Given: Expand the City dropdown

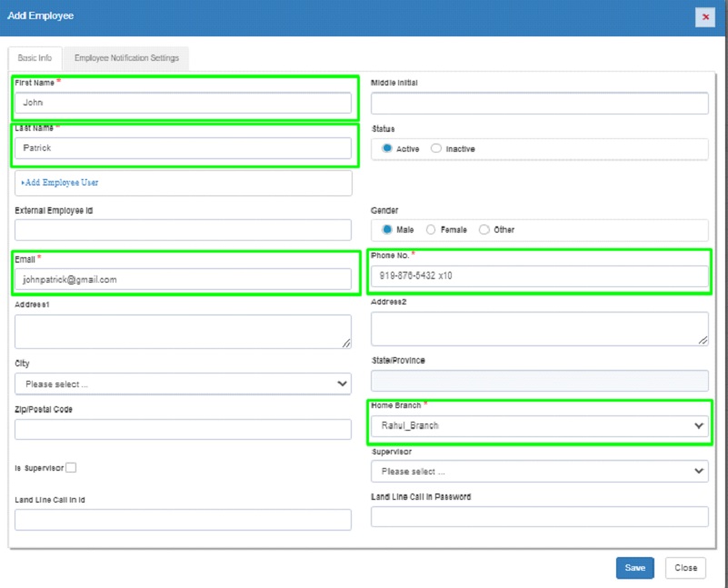Looking at the screenshot, I should (x=183, y=384).
